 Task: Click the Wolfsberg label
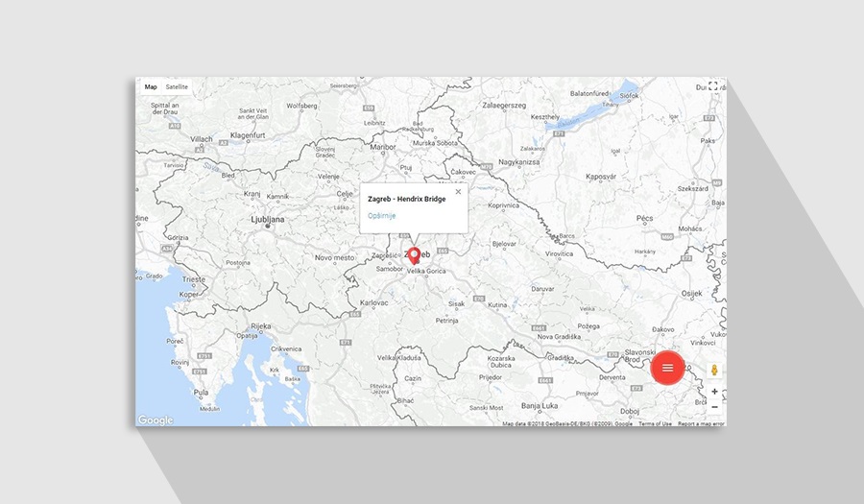[x=302, y=106]
